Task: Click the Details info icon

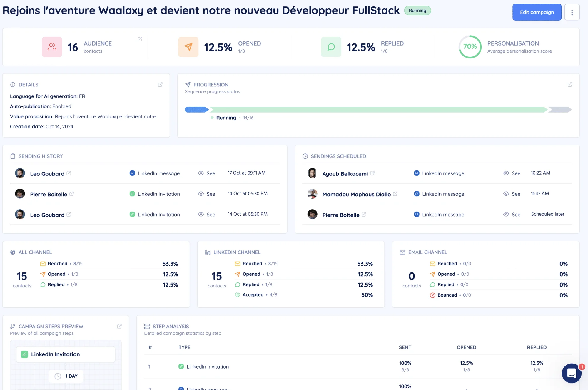Action: (x=13, y=85)
